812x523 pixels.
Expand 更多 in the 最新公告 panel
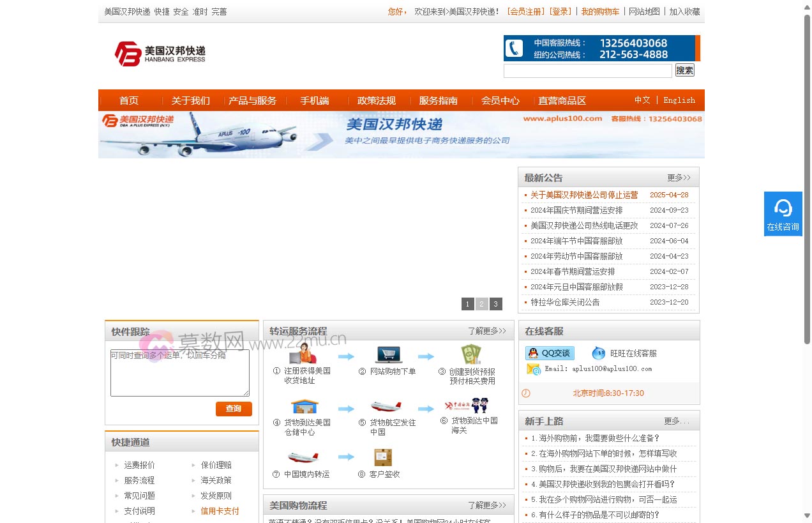(679, 178)
